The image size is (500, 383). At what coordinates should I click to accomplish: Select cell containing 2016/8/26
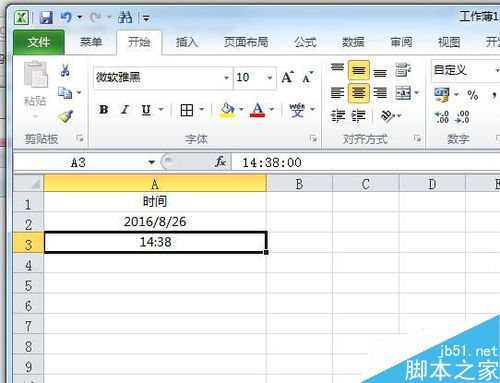tap(155, 222)
